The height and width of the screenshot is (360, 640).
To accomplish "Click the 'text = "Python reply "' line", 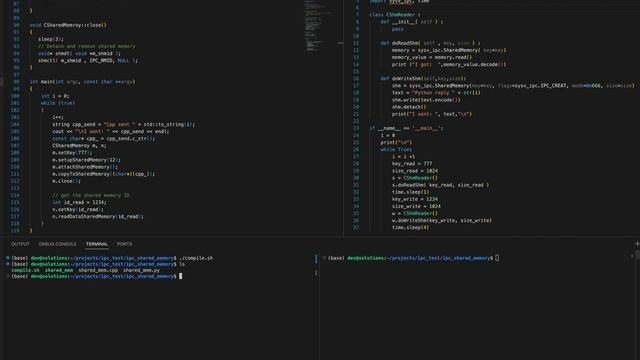I will 436,93.
